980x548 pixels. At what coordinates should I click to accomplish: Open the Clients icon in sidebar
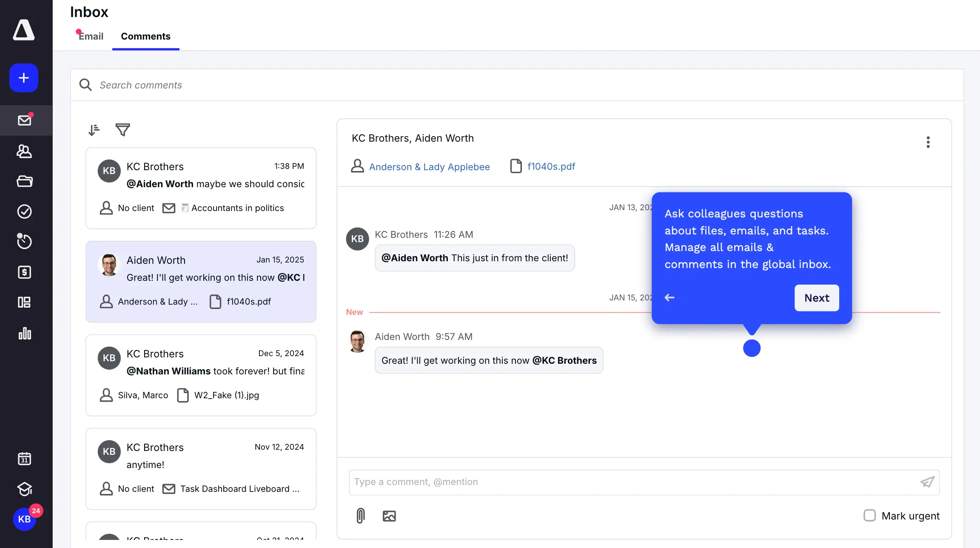pos(24,151)
